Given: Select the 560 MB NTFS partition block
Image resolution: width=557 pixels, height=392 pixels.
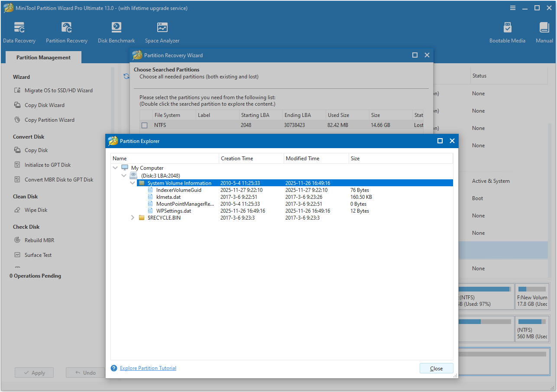Looking at the screenshot, I should pyautogui.click(x=532, y=330).
